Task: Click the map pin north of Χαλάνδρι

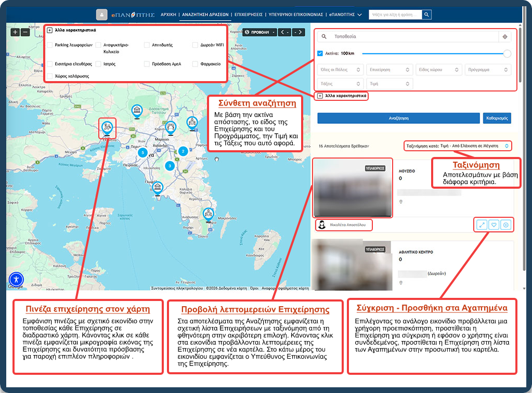Action: (x=171, y=127)
